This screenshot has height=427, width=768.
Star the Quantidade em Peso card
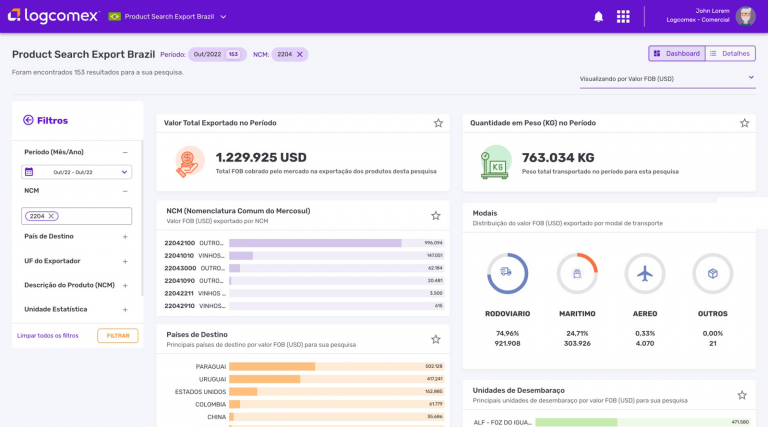tap(744, 123)
